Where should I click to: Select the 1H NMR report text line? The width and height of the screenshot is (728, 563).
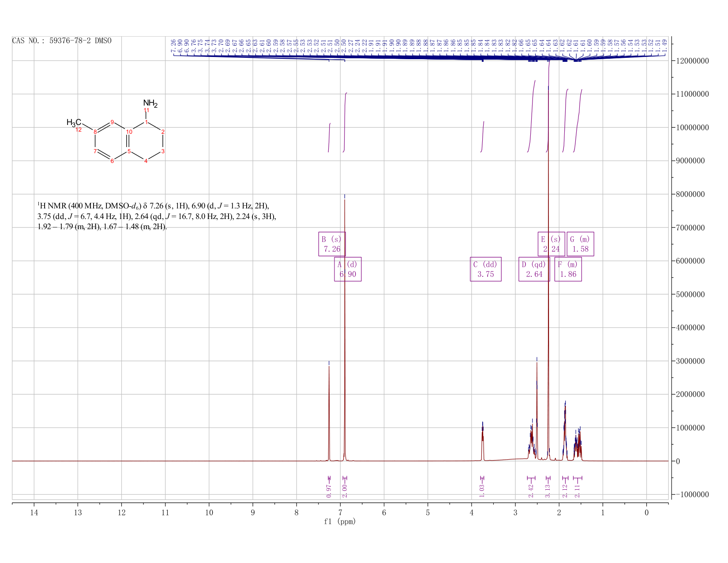(x=153, y=206)
